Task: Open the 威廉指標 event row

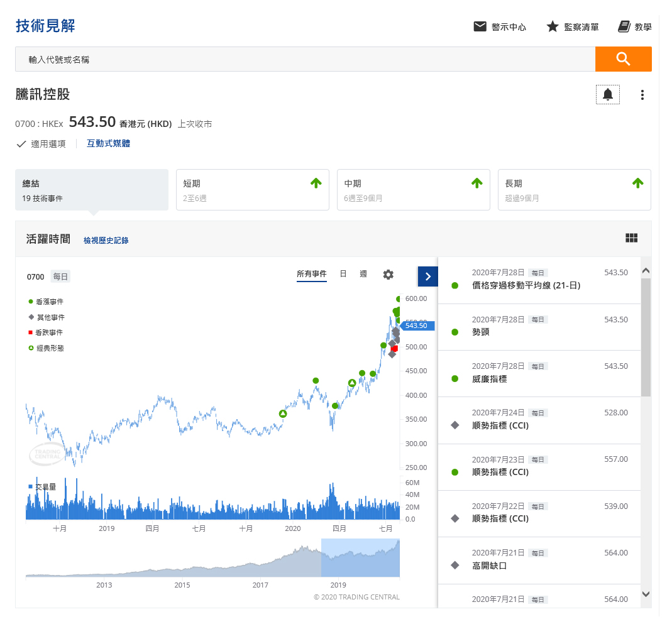Action: 539,374
